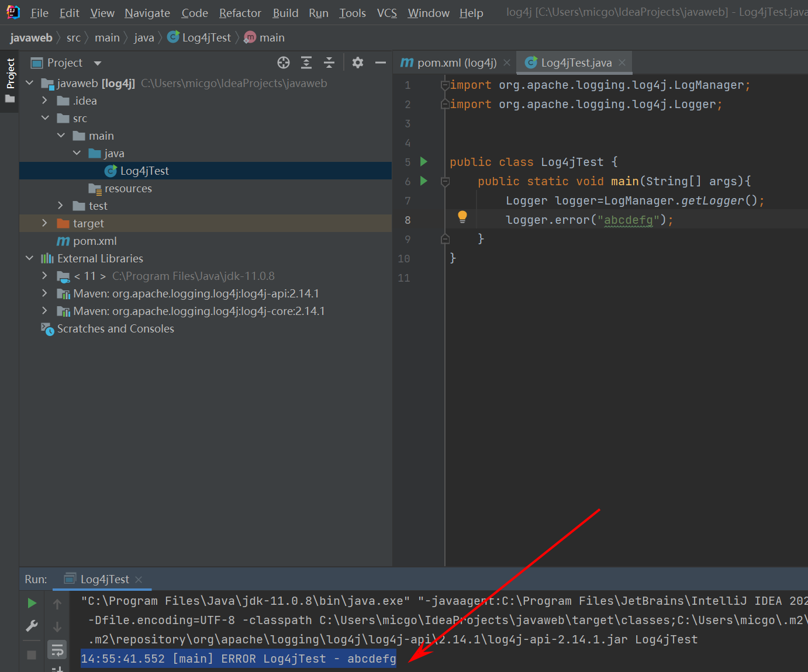Expand the log4j-core:2.14.1 Maven library

pyautogui.click(x=45, y=311)
